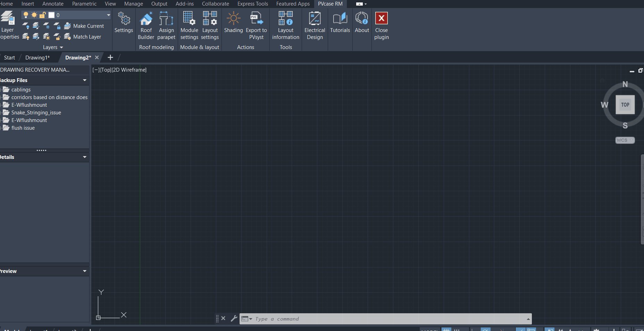644x331 pixels.
Task: Open Electrical Design tool
Action: (315, 25)
